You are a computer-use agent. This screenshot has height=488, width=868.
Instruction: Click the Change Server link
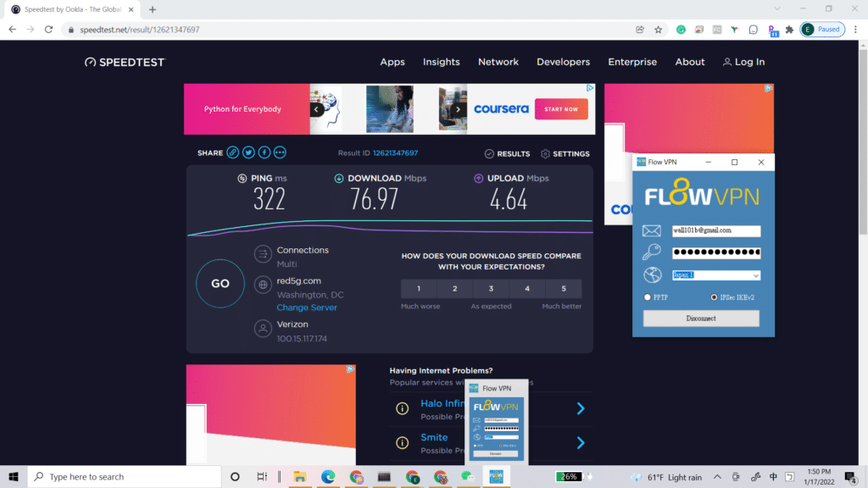tap(307, 308)
